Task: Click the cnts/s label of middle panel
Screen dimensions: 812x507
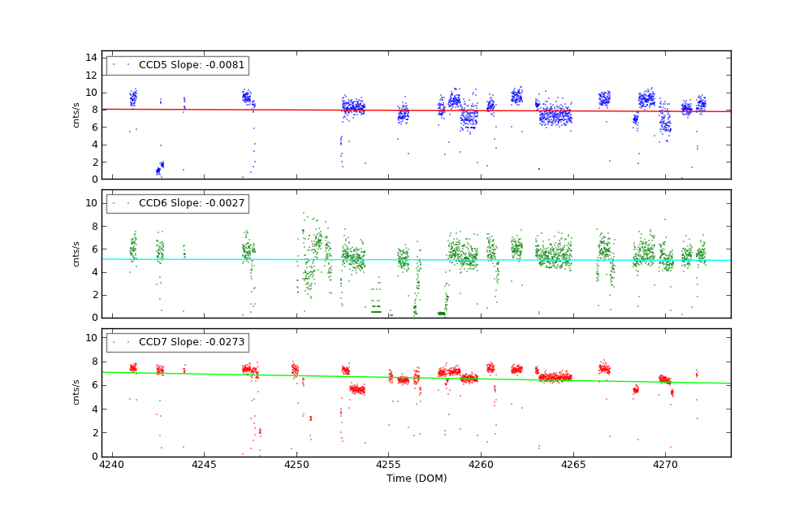Action: (76, 253)
